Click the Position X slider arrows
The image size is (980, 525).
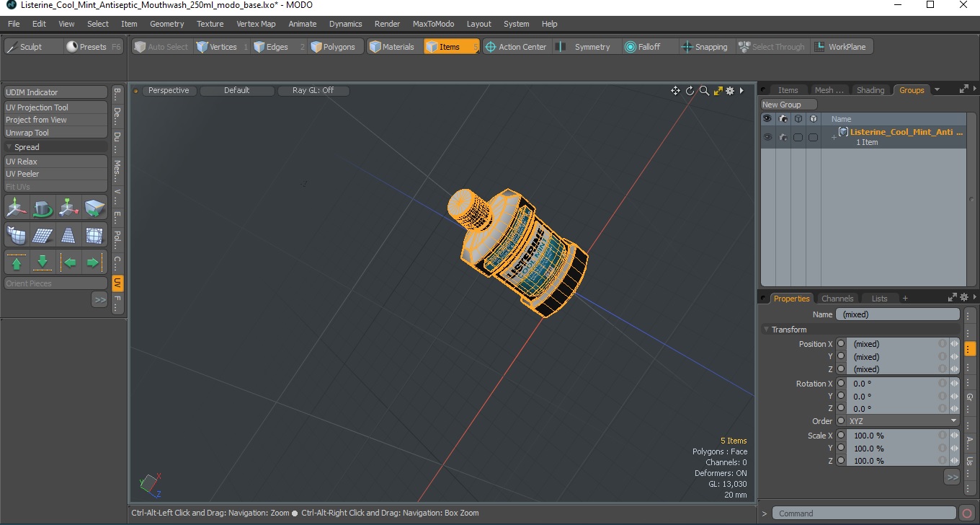(954, 344)
